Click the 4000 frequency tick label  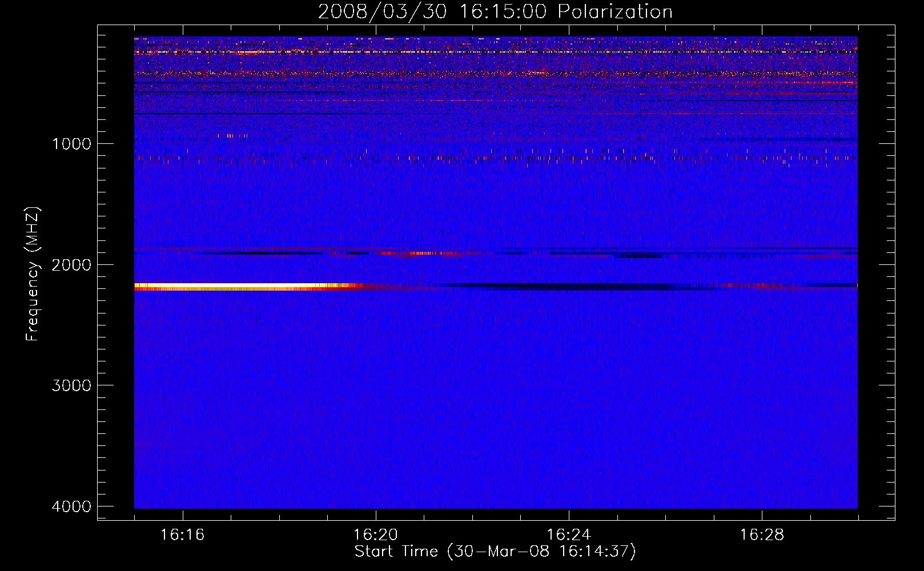(x=71, y=506)
